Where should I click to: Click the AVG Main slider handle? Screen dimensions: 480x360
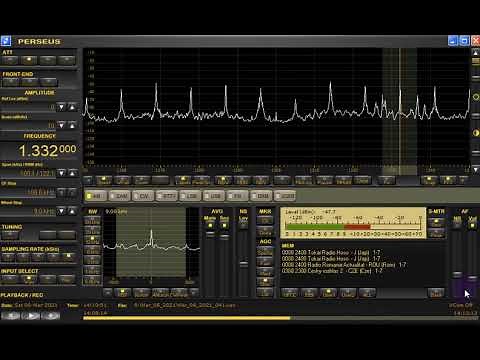(x=210, y=234)
